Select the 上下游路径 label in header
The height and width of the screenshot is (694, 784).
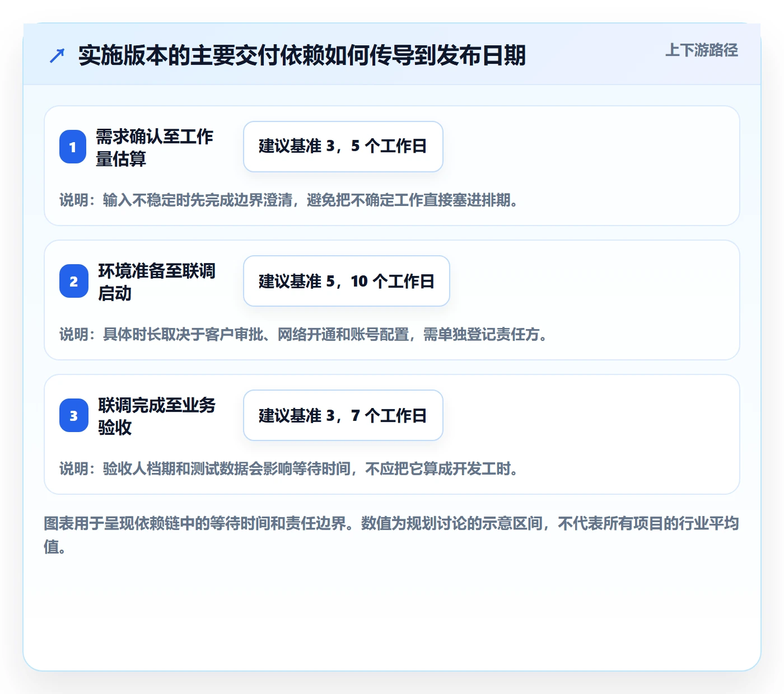coord(701,50)
